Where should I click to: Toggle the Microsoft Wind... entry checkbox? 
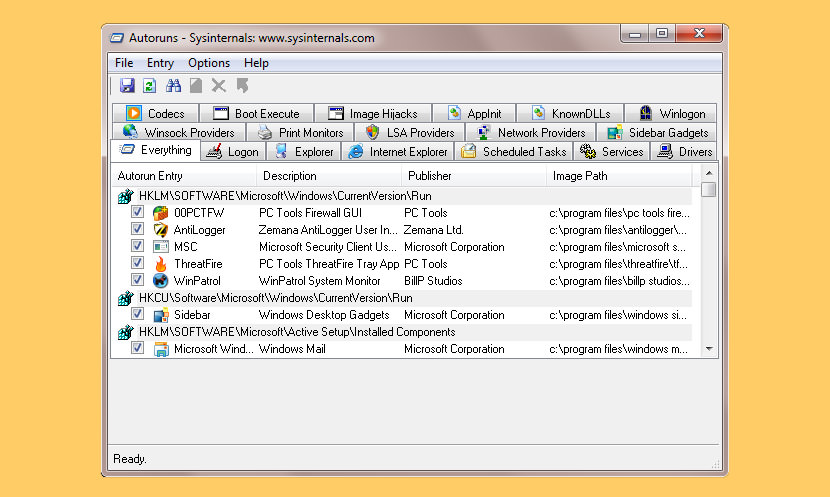(138, 348)
